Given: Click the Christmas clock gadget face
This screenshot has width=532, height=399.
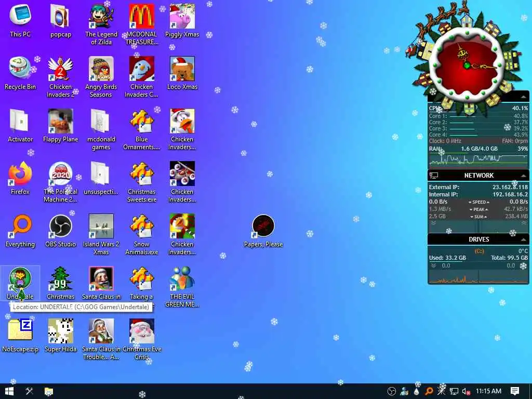Looking at the screenshot, I should pos(467,64).
